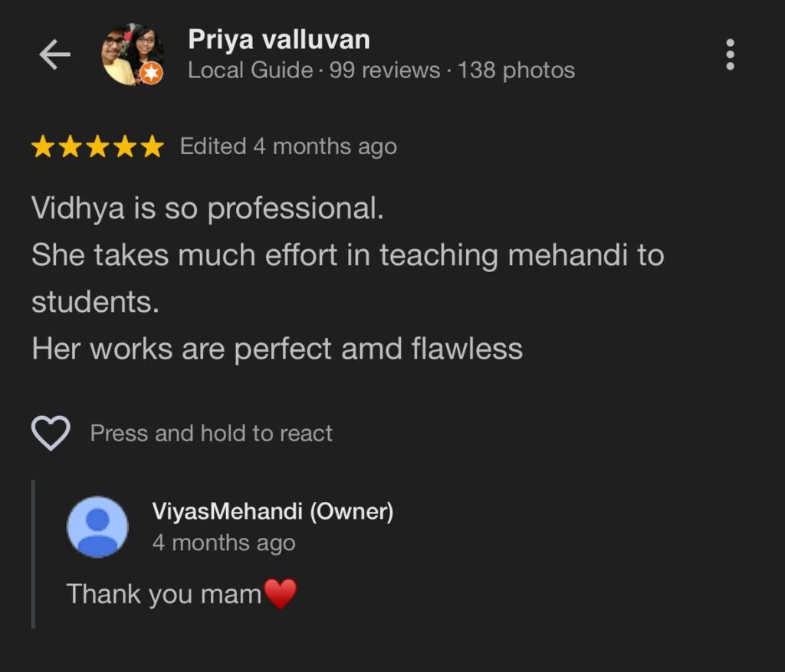Viewport: 785px width, 672px height.
Task: Click the "ViyasMehandi (Owner)" name
Action: tap(273, 512)
